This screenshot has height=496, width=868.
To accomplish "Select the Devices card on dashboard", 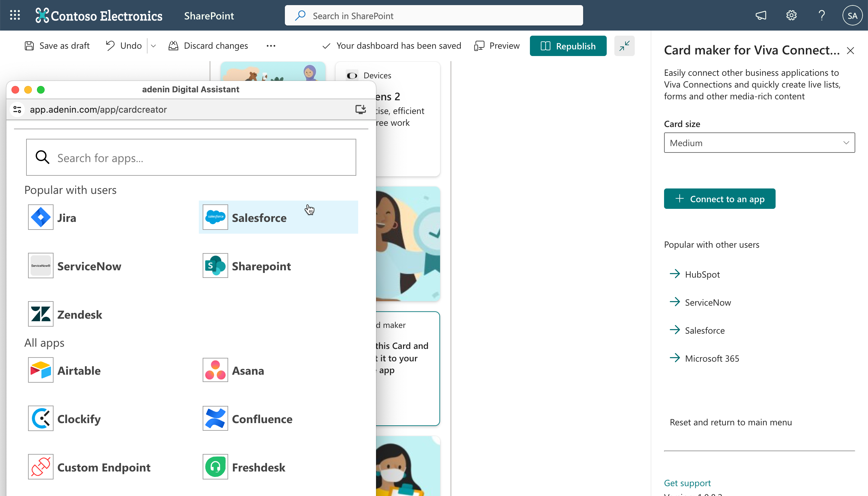I will point(387,118).
